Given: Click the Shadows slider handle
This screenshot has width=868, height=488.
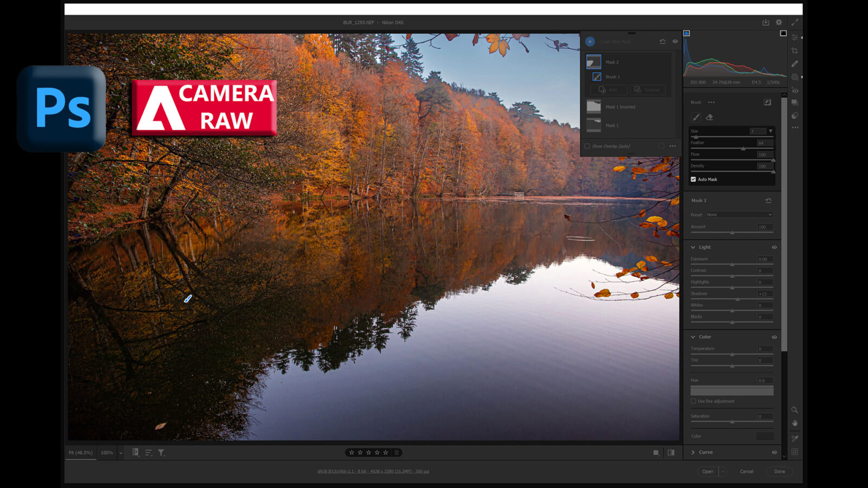Looking at the screenshot, I should pos(738,299).
